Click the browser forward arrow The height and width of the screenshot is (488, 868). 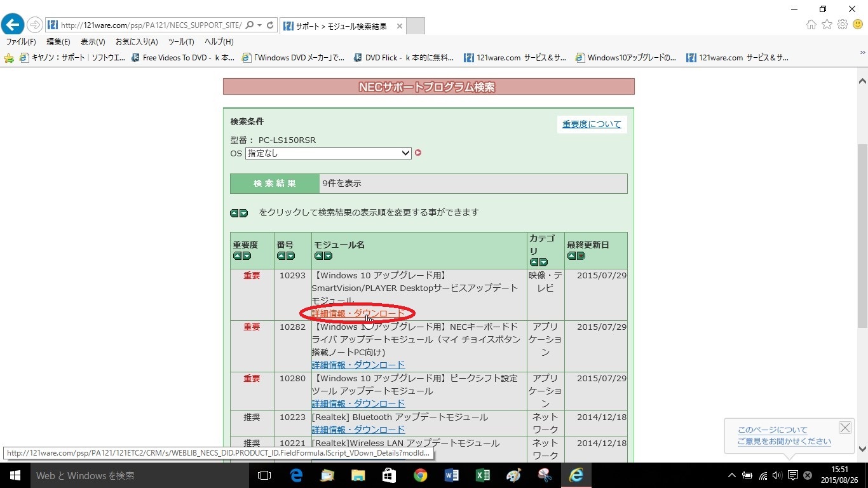[x=34, y=25]
